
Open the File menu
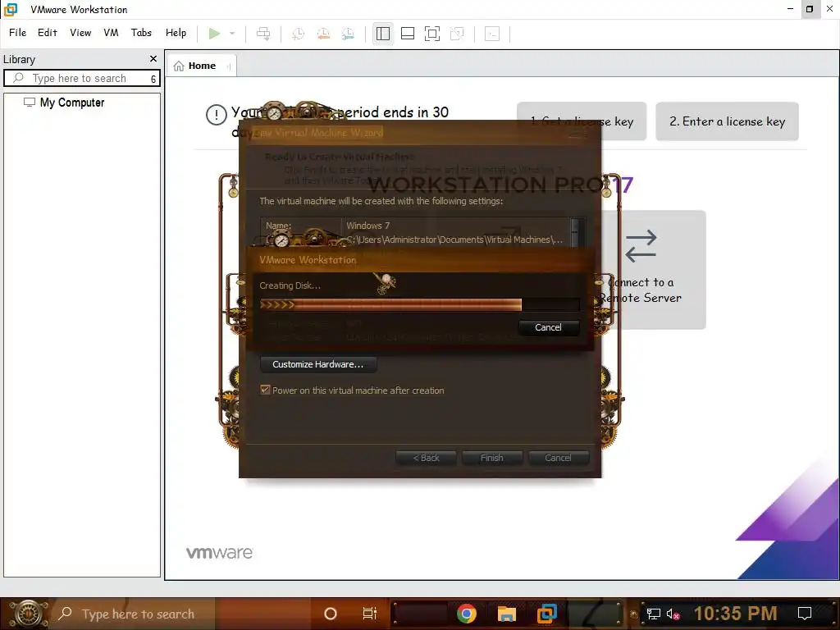(18, 33)
